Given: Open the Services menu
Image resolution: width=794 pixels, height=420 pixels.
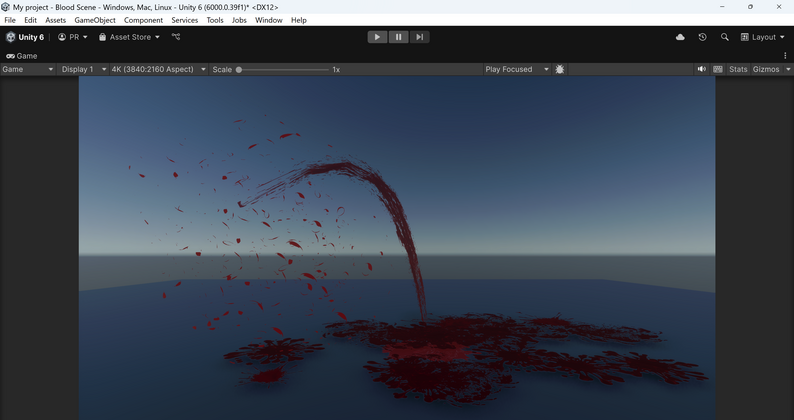Looking at the screenshot, I should point(184,20).
